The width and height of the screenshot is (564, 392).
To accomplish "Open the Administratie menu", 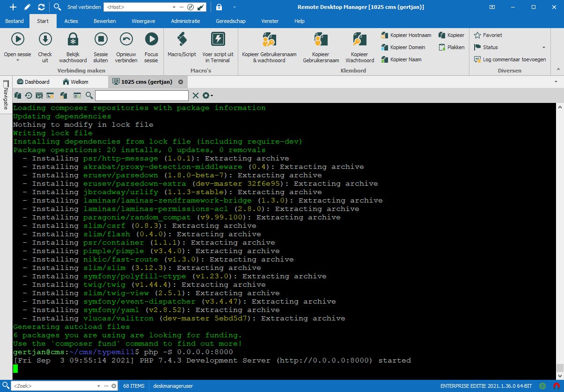I will 185,21.
